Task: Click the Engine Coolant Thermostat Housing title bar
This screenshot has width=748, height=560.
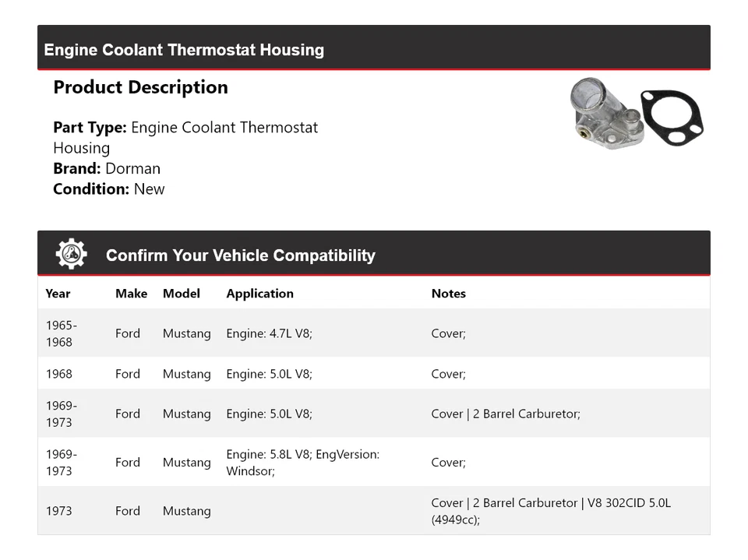Action: (184, 50)
